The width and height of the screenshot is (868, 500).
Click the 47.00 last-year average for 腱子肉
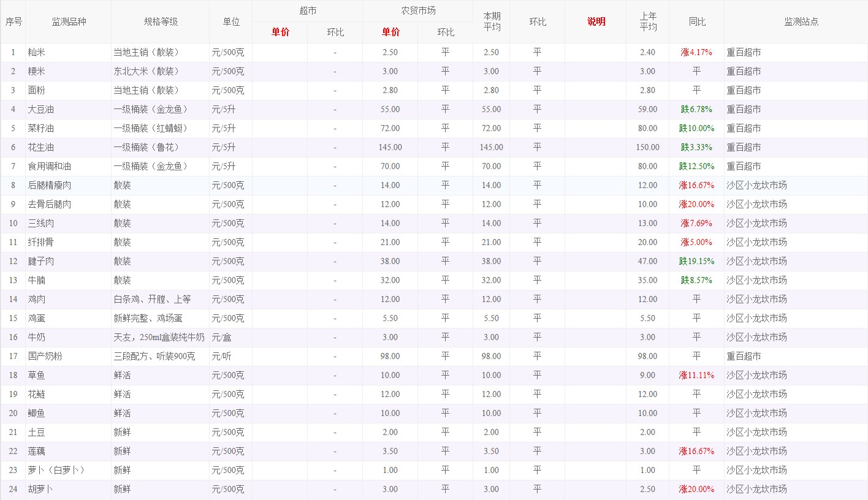pyautogui.click(x=647, y=262)
